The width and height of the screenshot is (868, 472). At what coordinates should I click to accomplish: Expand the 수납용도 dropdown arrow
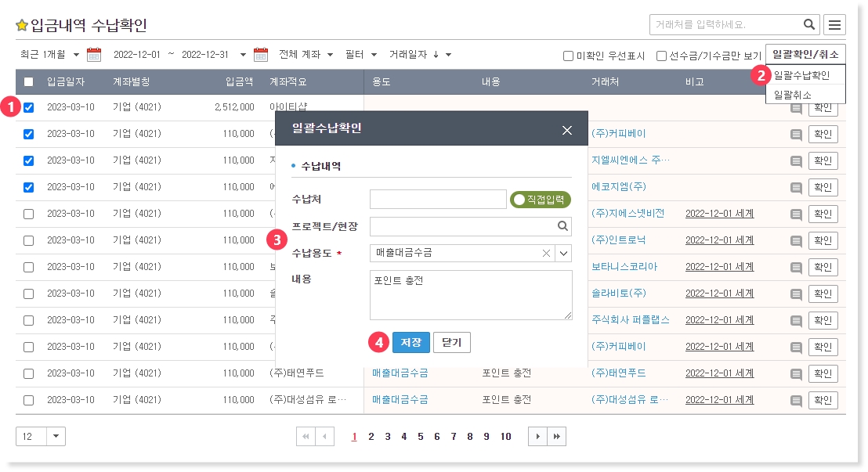(563, 253)
